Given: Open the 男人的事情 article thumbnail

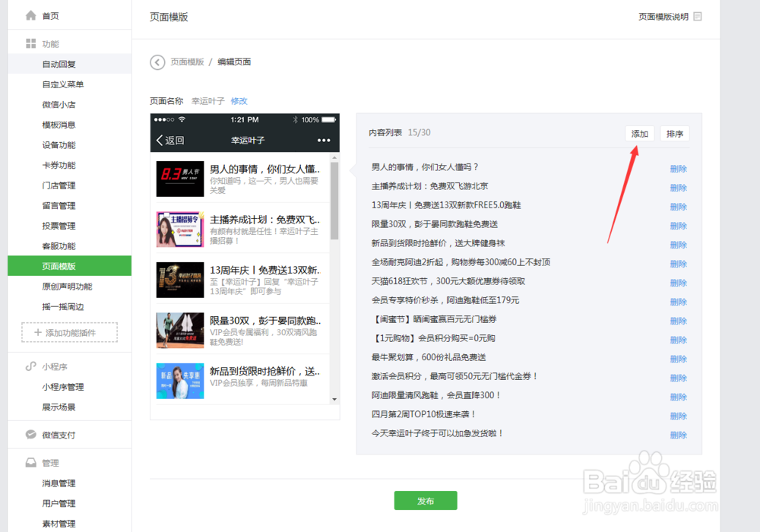Looking at the screenshot, I should [x=179, y=180].
